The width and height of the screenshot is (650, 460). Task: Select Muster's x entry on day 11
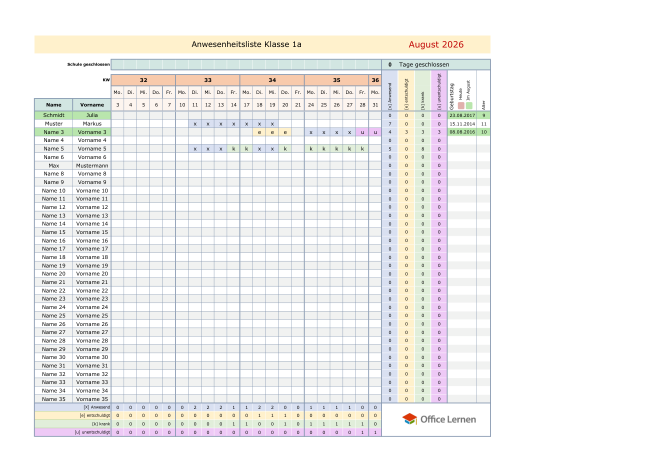point(195,123)
